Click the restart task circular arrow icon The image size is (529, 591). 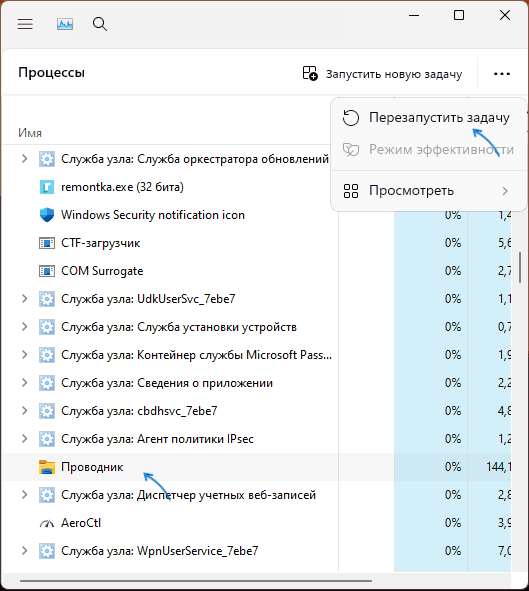coord(351,118)
